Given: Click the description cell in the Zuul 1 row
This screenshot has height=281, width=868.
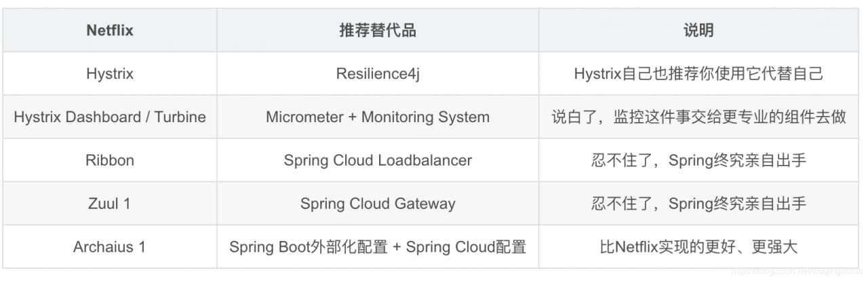Looking at the screenshot, I should 698,204.
